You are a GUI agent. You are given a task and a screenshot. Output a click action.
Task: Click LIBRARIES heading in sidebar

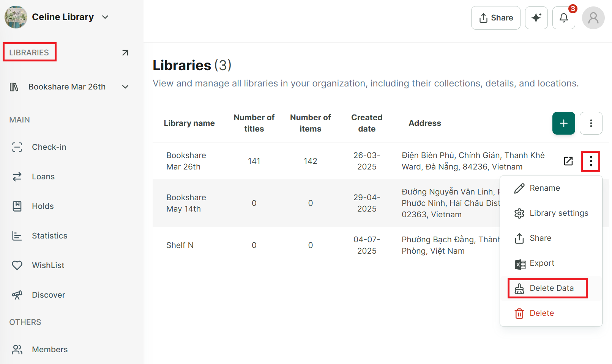29,52
